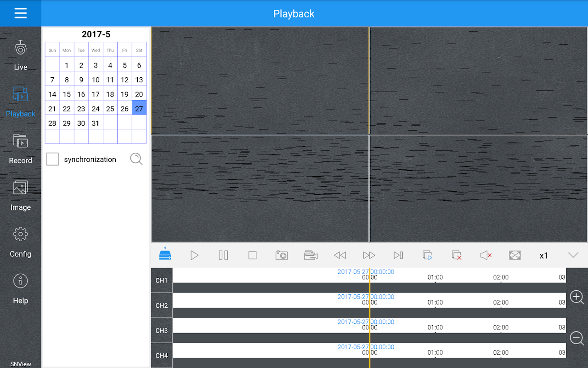Image resolution: width=588 pixels, height=368 pixels.
Task: Select the top-left video pane
Action: (260, 80)
